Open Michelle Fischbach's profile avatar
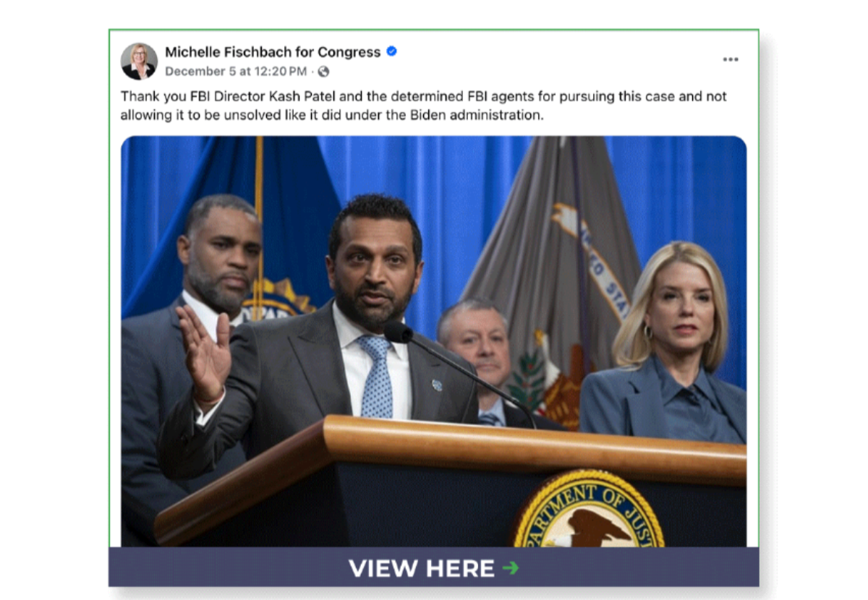 pyautogui.click(x=139, y=61)
